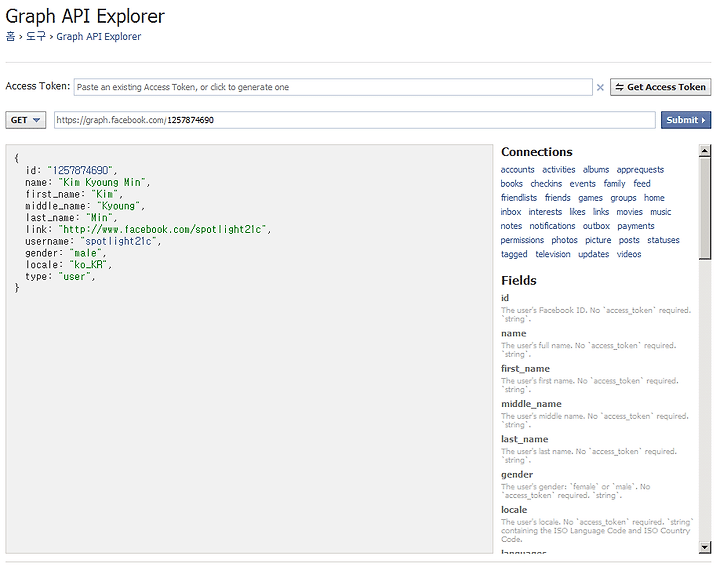Screen dimensions: 720x567
Task: Open the posts connection
Action: click(629, 241)
